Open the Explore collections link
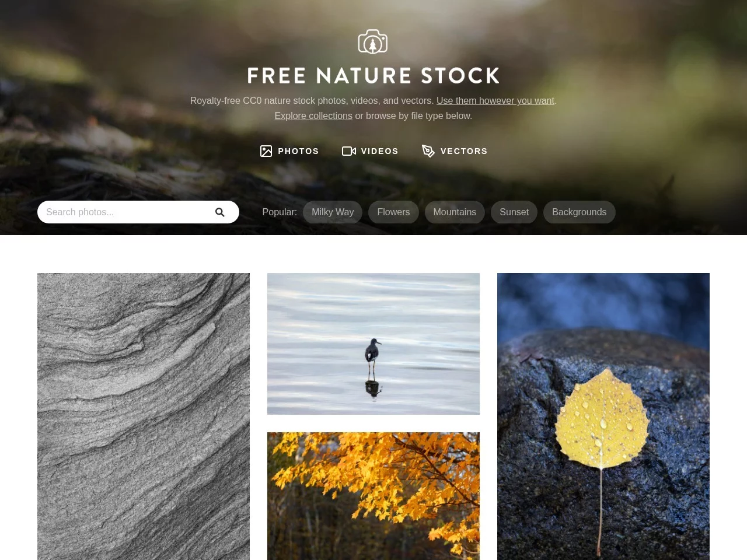The height and width of the screenshot is (560, 747). tap(313, 116)
